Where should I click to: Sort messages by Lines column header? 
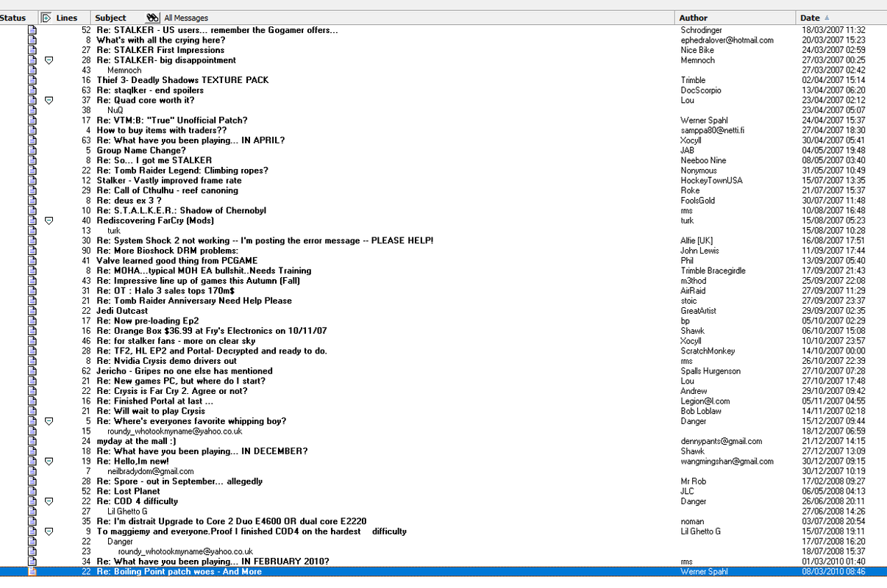66,18
